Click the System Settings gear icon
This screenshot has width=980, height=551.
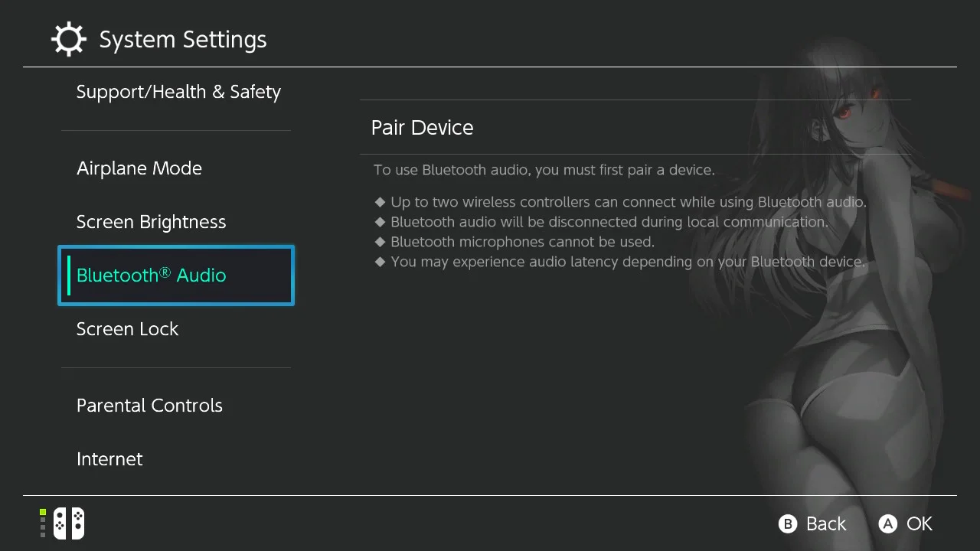click(68, 39)
